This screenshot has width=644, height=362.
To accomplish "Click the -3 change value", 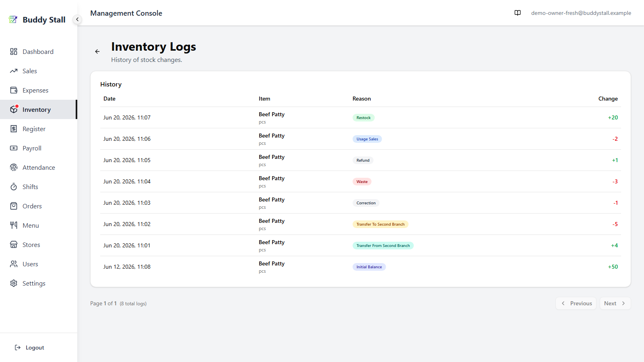I will [615, 181].
